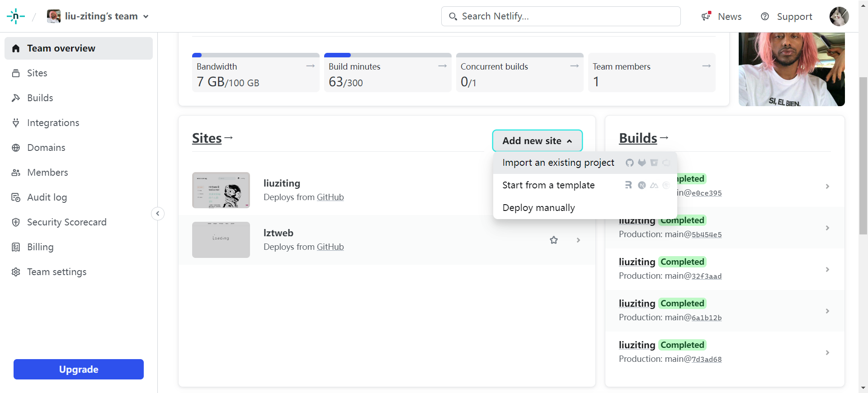Open Domains in the sidebar
The image size is (868, 393).
click(x=79, y=148)
